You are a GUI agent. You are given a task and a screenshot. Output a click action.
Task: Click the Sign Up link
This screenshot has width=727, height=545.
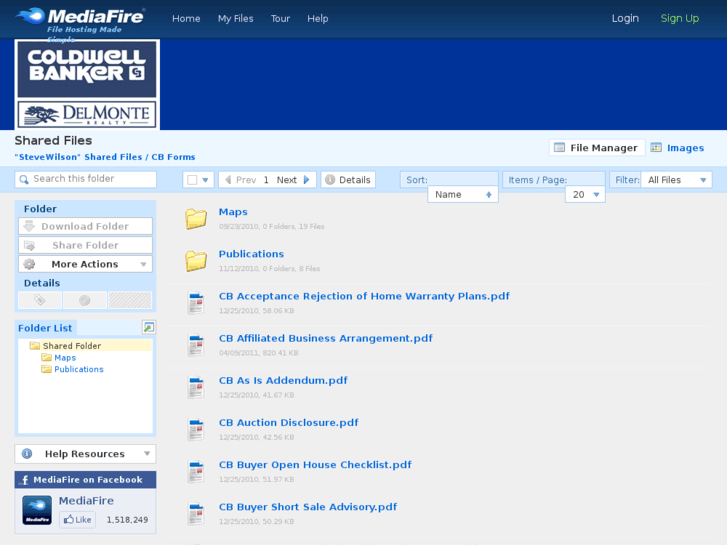click(x=679, y=19)
